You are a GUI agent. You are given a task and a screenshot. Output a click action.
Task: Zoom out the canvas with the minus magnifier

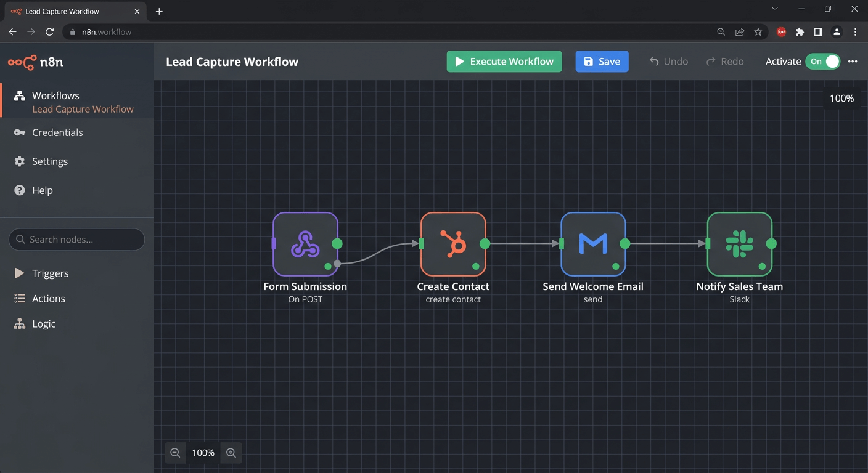click(x=175, y=453)
